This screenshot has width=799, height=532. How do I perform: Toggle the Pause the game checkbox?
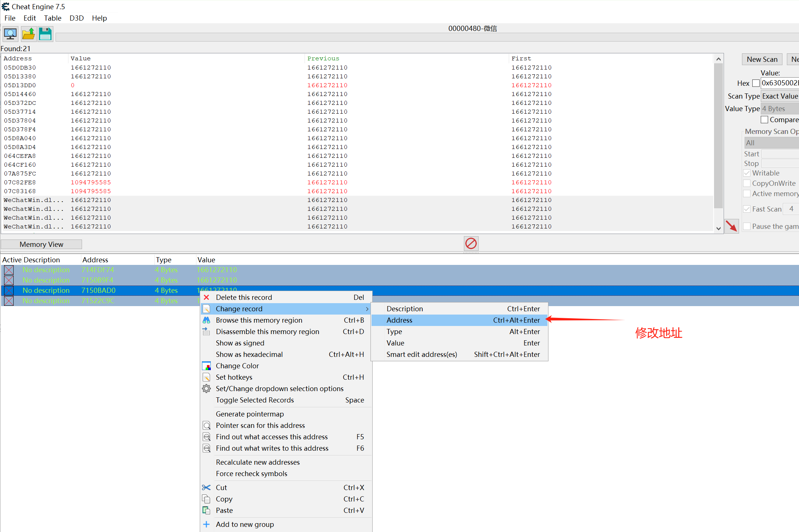(747, 226)
